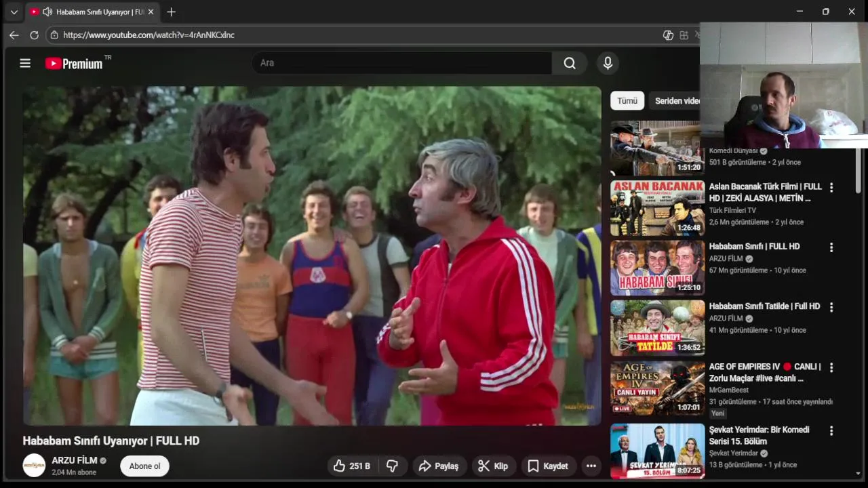This screenshot has height=488, width=868.
Task: Click 2,6 Mn görüntüleme • 2 yıl önce
Action: [756, 222]
